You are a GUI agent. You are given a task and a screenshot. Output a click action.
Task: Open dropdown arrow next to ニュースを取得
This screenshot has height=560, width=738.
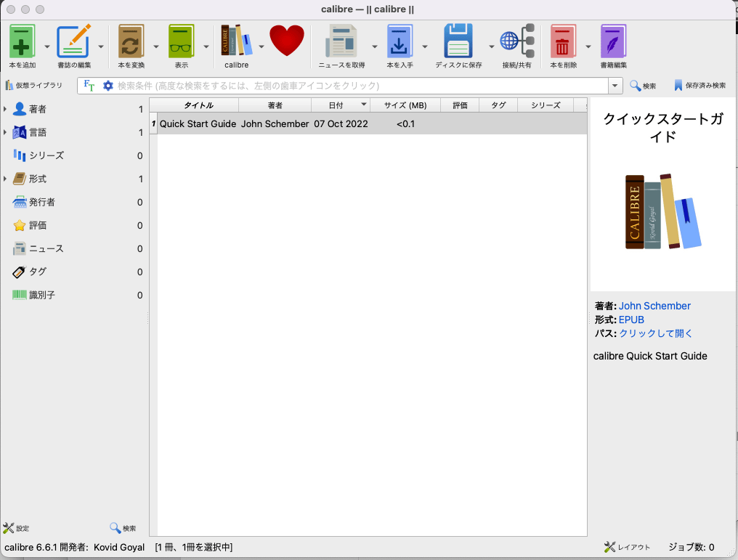[375, 46]
